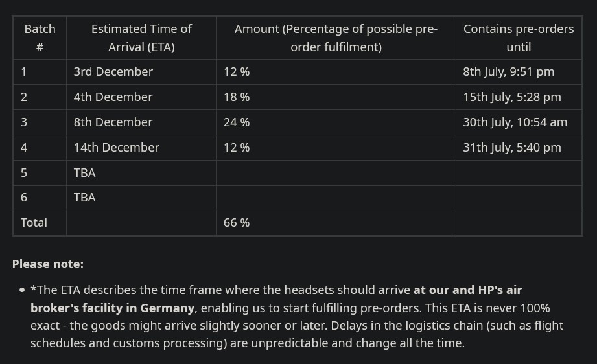Image resolution: width=597 pixels, height=364 pixels.
Task: Click the '66 %' total amount cell
Action: click(336, 223)
